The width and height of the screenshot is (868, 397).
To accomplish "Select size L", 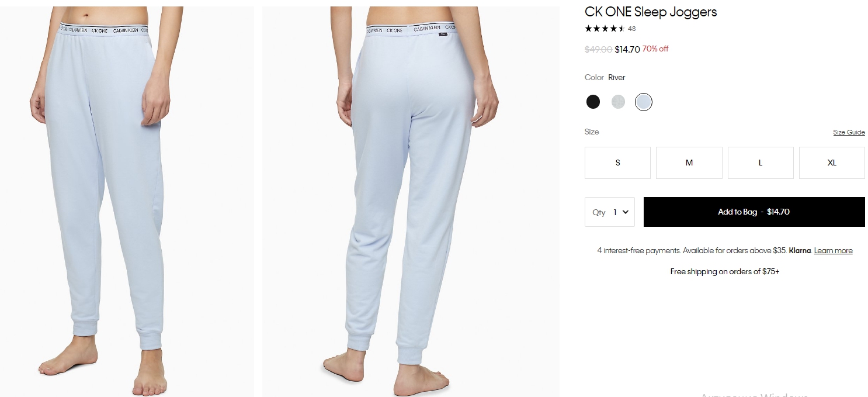I will [761, 163].
